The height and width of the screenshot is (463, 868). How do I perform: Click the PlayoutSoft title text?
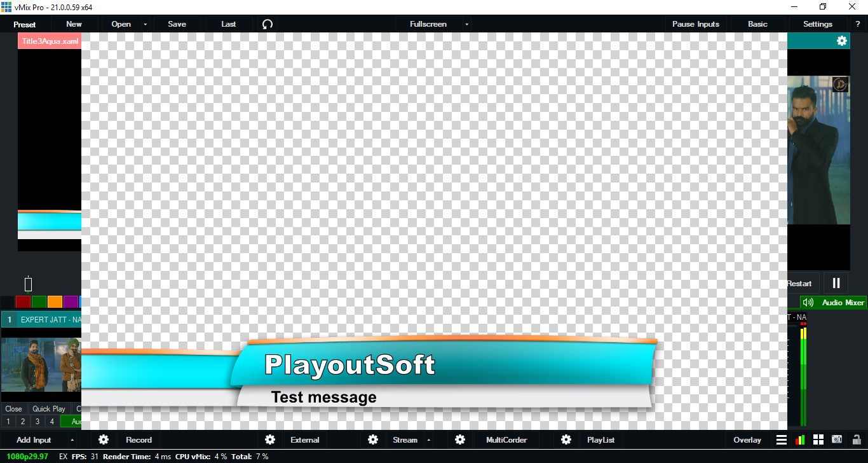(350, 365)
